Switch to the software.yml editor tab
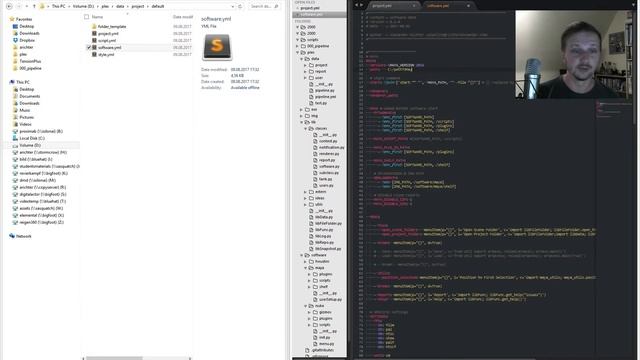The image size is (640, 360). point(438,6)
